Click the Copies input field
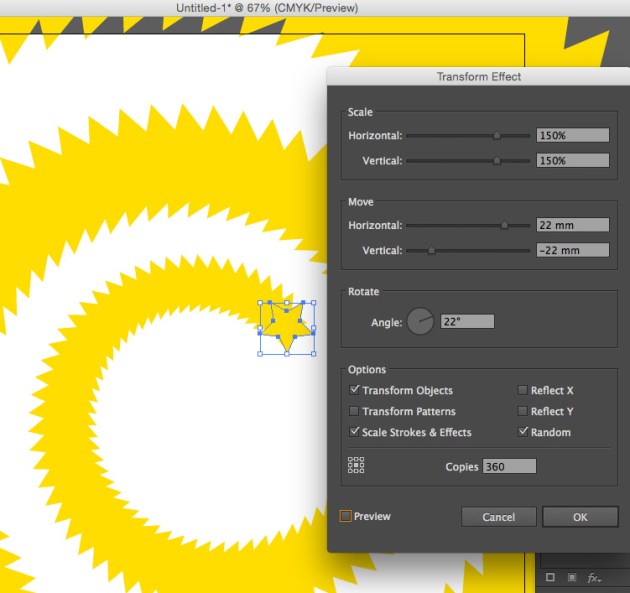This screenshot has height=593, width=630. click(509, 467)
